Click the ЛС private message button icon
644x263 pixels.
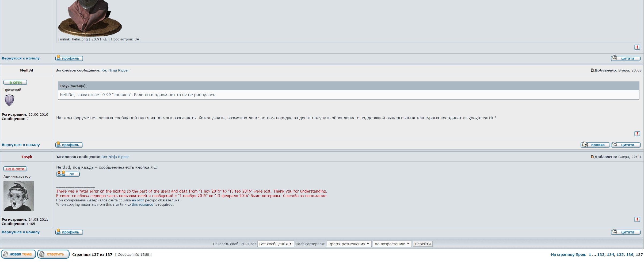tap(68, 174)
